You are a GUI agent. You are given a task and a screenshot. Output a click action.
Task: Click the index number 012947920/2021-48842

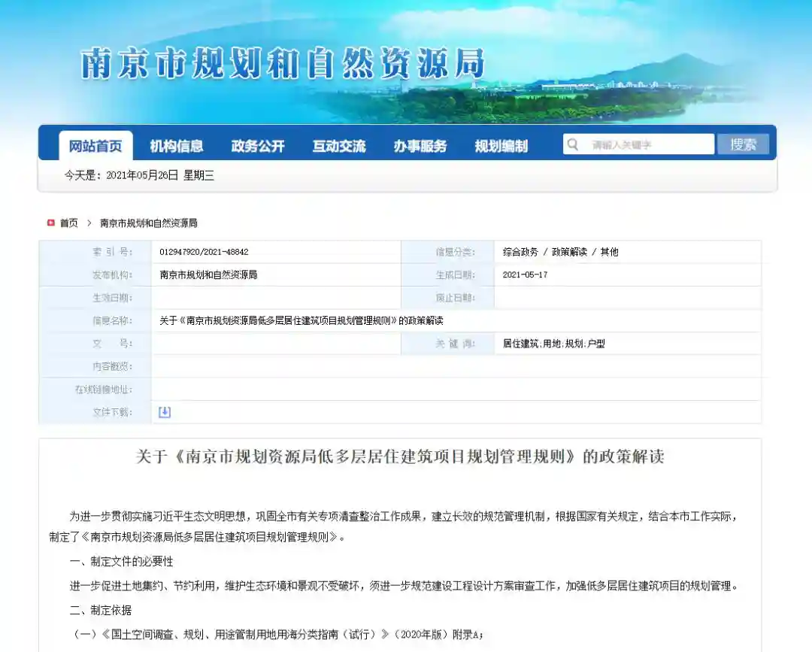point(204,253)
